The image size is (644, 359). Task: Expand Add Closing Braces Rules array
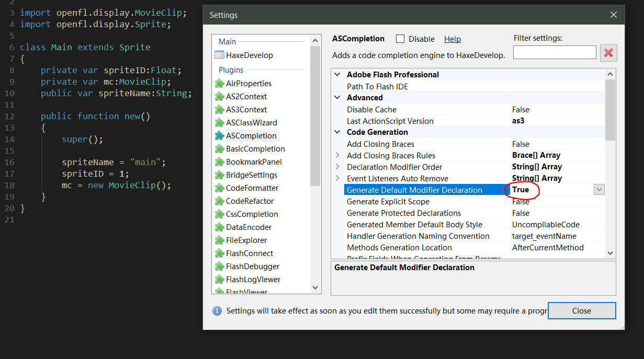coord(337,156)
